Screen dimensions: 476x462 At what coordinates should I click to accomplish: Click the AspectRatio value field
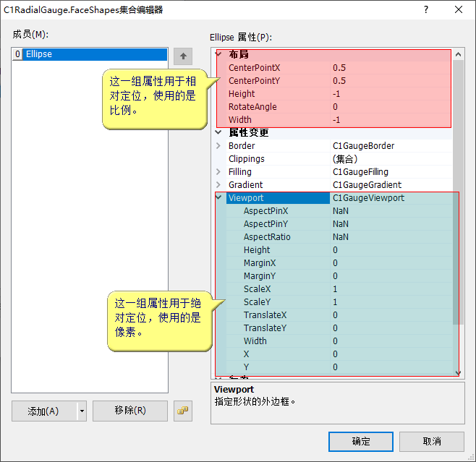pyautogui.click(x=391, y=236)
